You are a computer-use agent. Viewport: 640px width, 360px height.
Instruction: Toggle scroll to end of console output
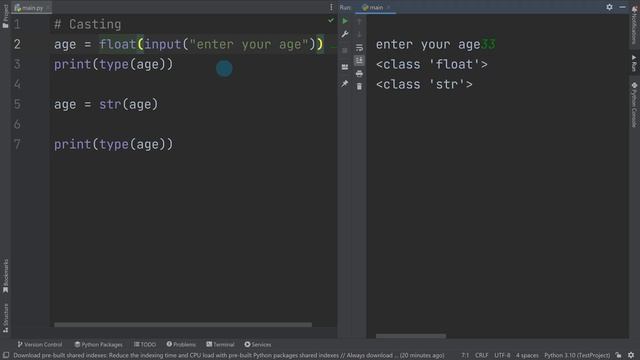point(359,61)
